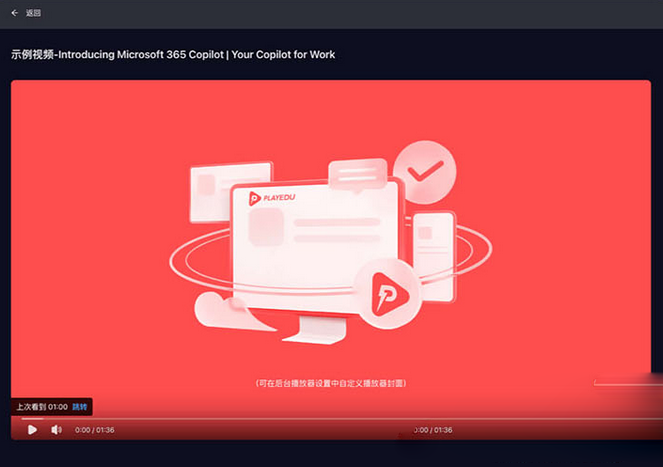
Task: Click the chat bubble above the monitor
Action: point(355,178)
